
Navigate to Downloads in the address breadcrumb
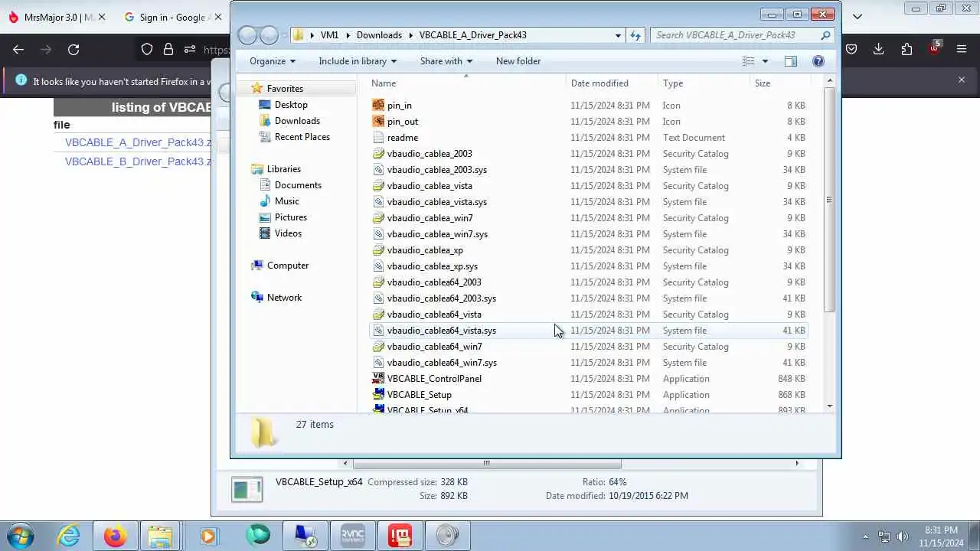tap(379, 35)
